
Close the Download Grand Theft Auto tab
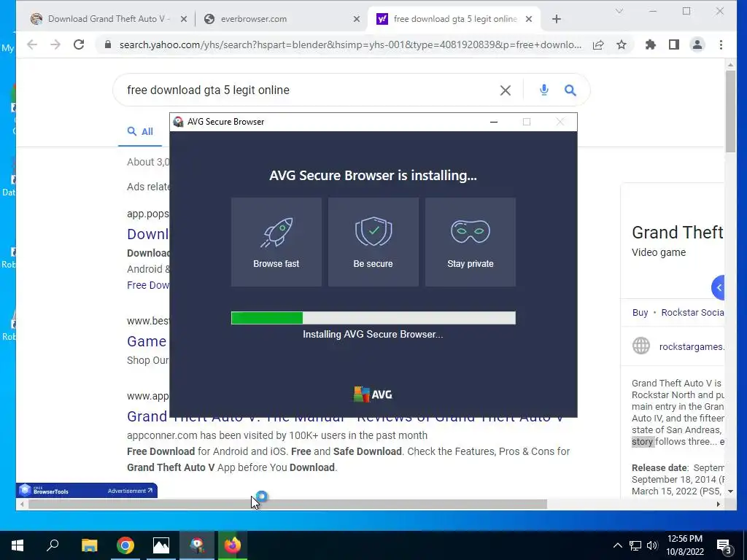tap(183, 19)
